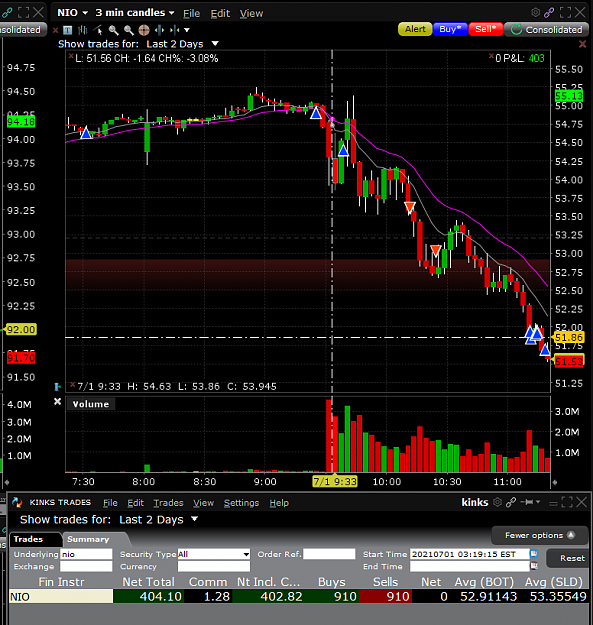This screenshot has width=593, height=625.
Task: Click the 7/1 9:33 time axis marker
Action: pos(335,482)
